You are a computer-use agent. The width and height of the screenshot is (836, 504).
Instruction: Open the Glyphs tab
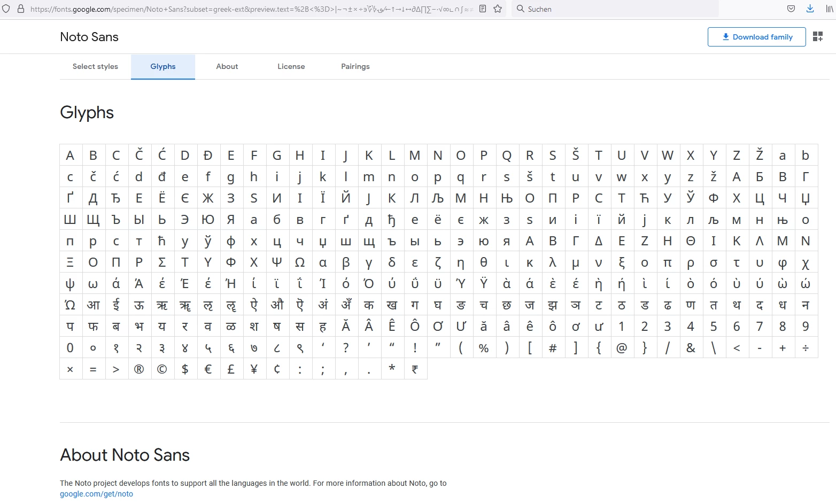tap(163, 66)
